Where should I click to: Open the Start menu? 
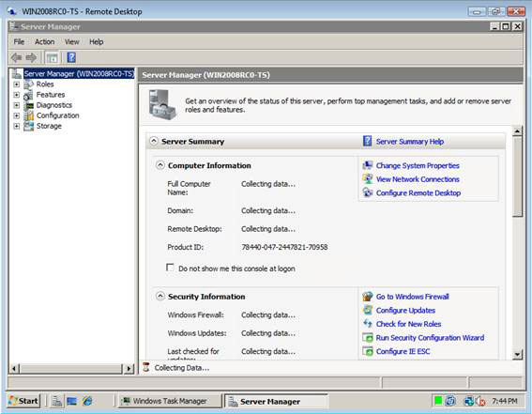coord(23,401)
